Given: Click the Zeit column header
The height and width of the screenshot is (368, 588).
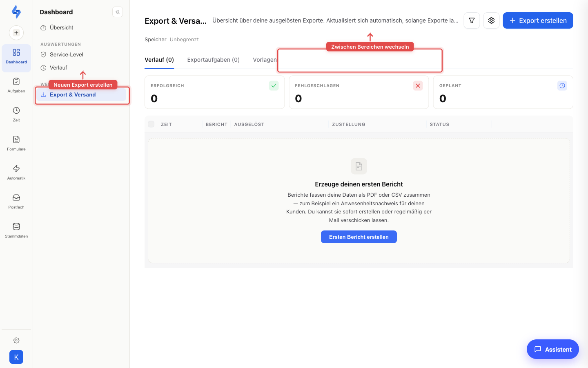Looking at the screenshot, I should (166, 124).
